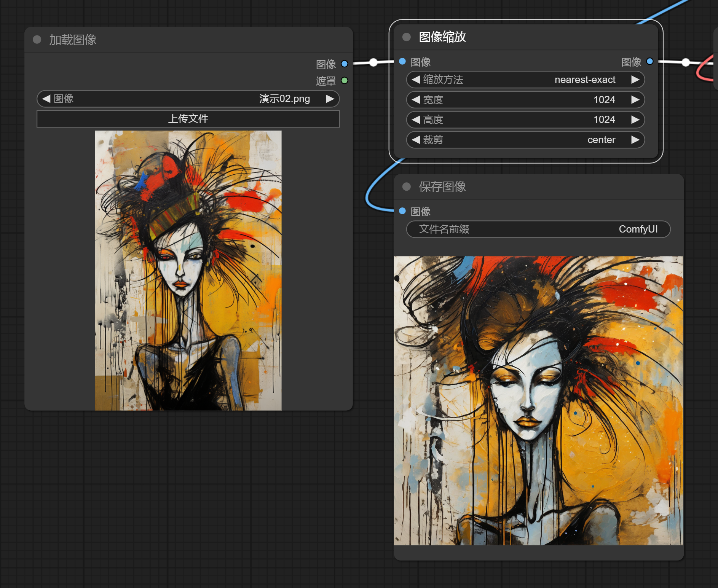Open the 演示02.png image file dropdown

188,99
